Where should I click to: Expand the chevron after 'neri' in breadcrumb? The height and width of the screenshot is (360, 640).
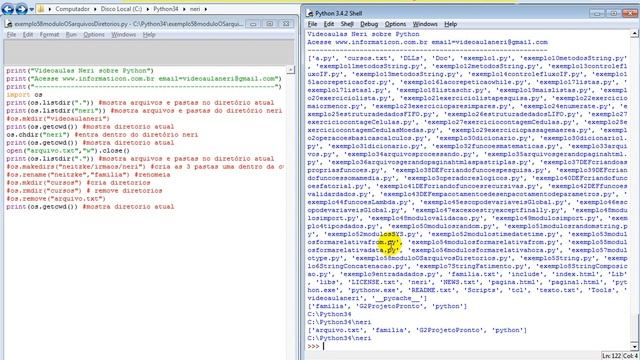[206, 9]
